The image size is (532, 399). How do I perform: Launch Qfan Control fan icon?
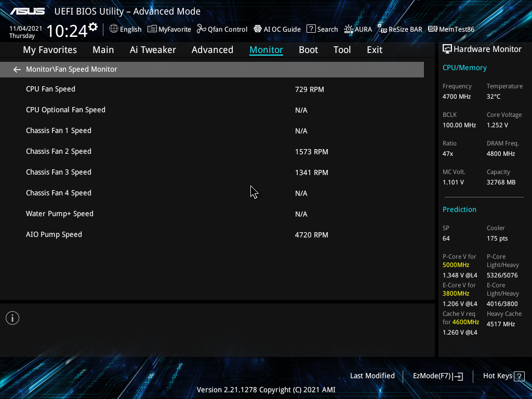202,29
